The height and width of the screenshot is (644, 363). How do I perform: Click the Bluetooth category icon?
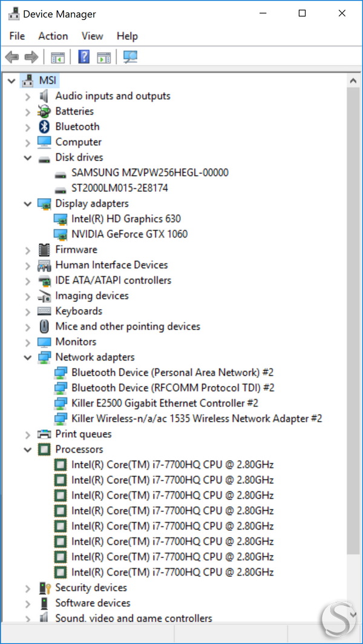(x=44, y=127)
